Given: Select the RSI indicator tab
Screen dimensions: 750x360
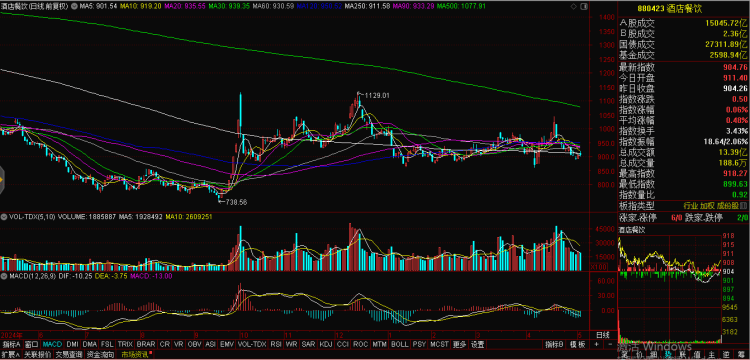Looking at the screenshot, I should pyautogui.click(x=276, y=344).
